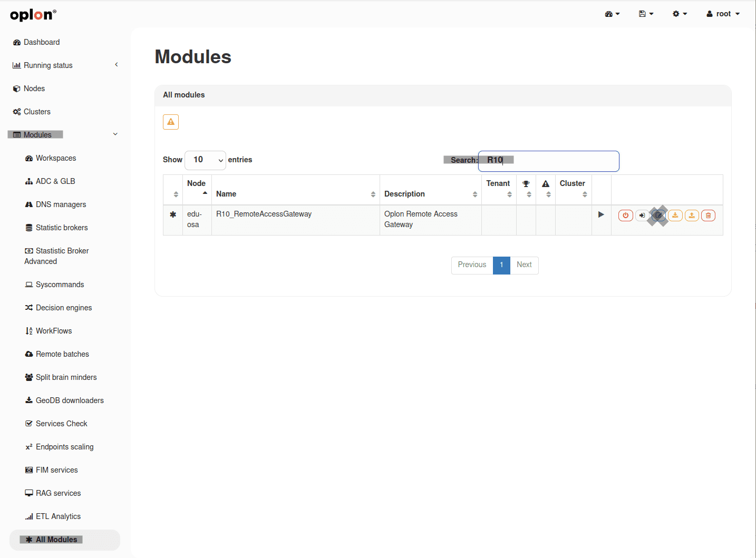The width and height of the screenshot is (756, 558).
Task: Click the oplon logo
Action: pos(33,15)
